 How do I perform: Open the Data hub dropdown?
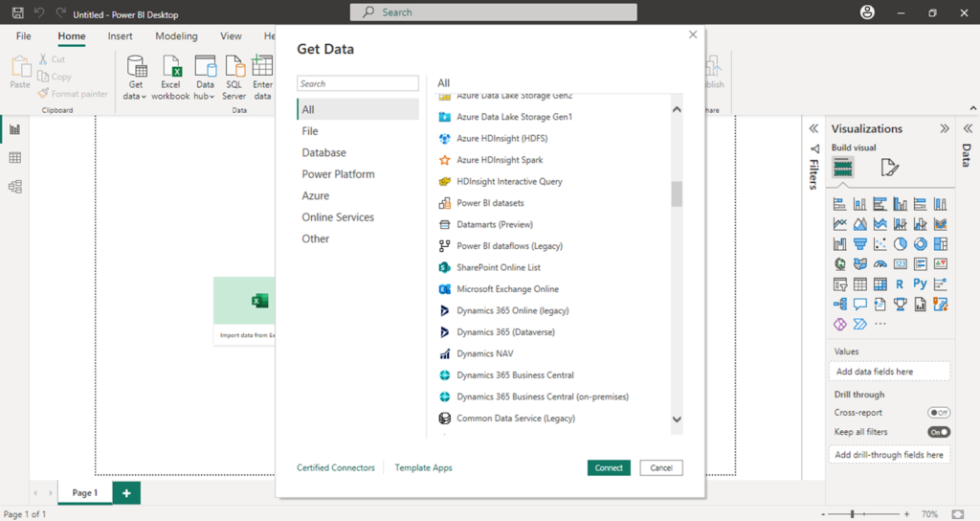[205, 78]
